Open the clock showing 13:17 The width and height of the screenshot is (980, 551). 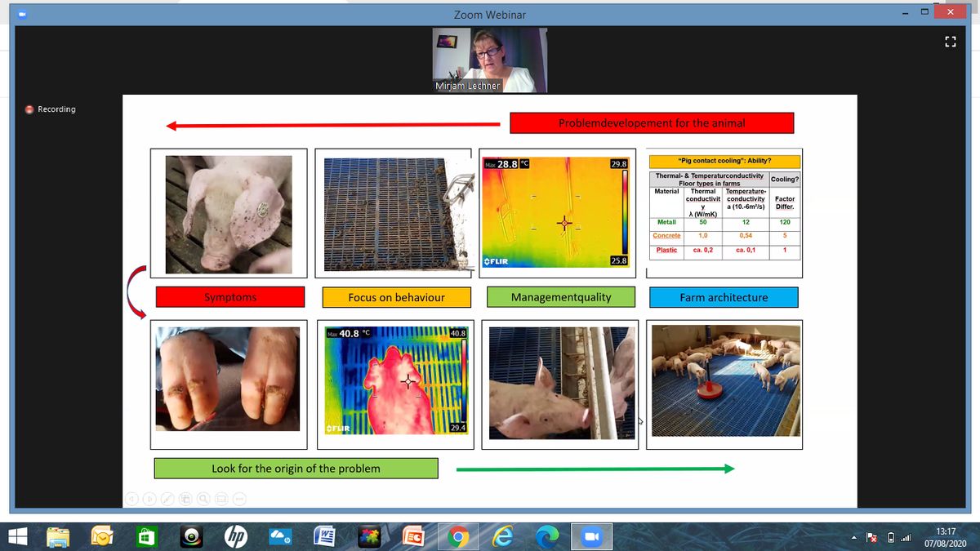tap(946, 537)
